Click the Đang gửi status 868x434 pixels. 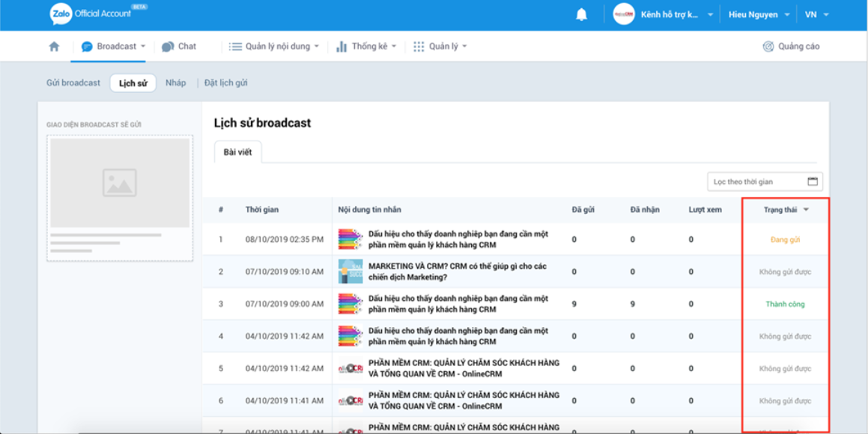[x=785, y=240]
